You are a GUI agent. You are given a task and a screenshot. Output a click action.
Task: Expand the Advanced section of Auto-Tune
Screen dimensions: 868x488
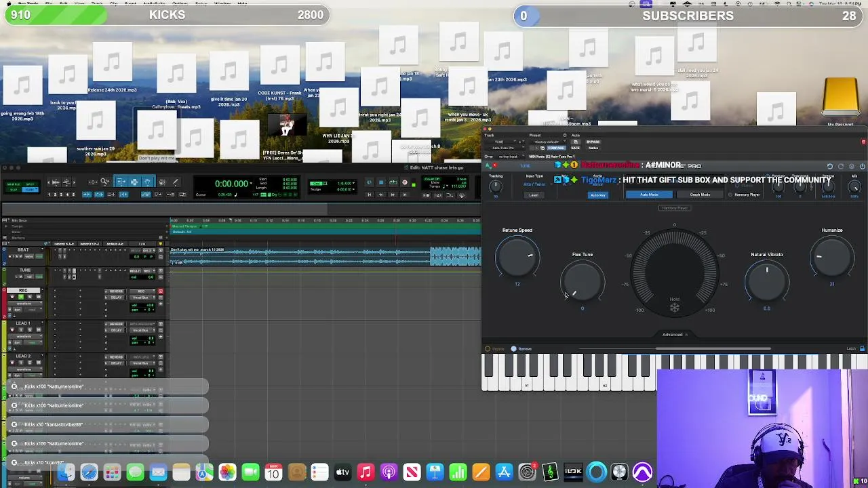[x=675, y=334]
